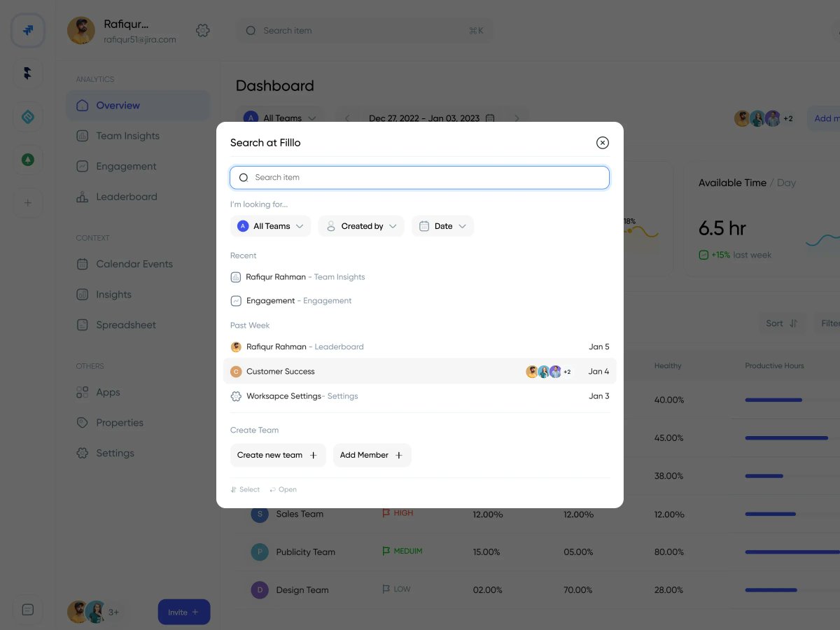Click the settings gear icon next to the profile name
Screen dimensions: 840x630
point(203,31)
